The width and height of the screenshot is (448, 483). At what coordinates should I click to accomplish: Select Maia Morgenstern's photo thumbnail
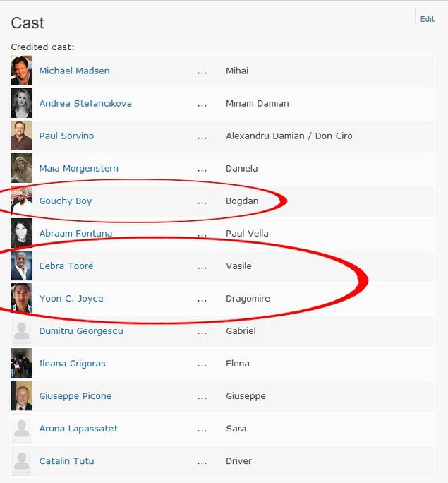pos(22,168)
